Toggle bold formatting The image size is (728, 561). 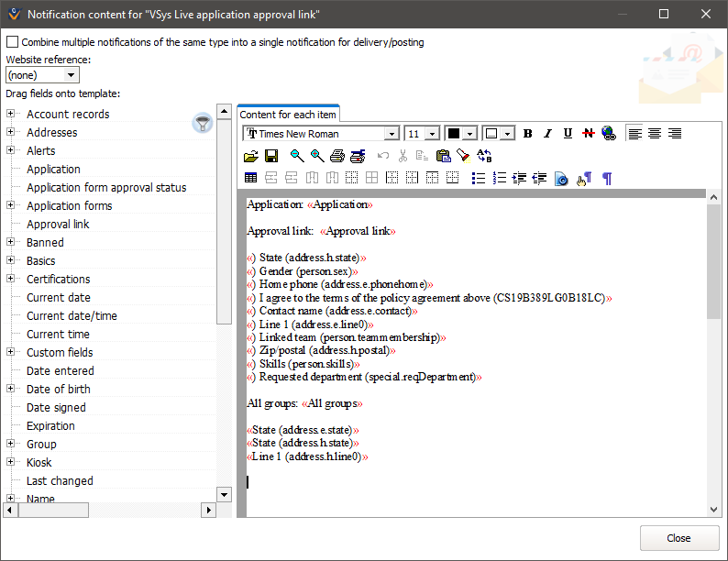coord(528,134)
